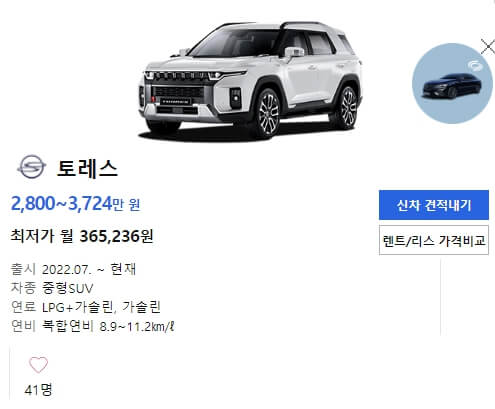Click the chat bubble icon on floating ad
The width and height of the screenshot is (495, 409).
(x=473, y=65)
